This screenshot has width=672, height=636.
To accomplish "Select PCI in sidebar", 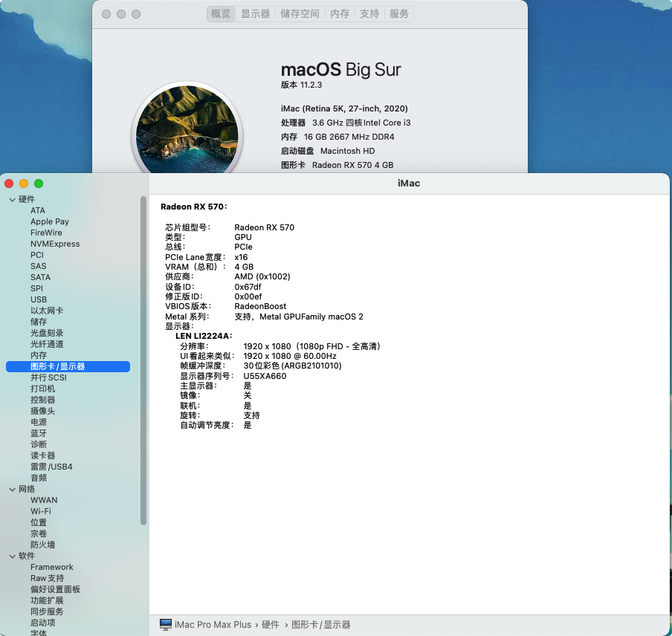I will pos(37,255).
